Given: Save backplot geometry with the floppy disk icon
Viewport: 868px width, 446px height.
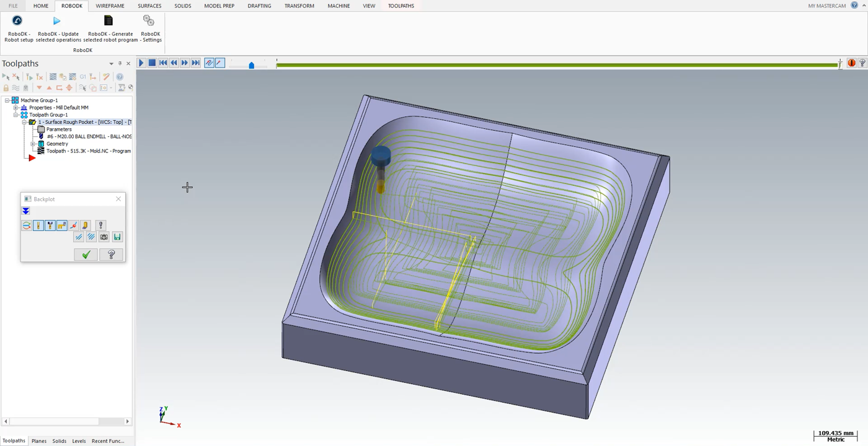Looking at the screenshot, I should [117, 237].
